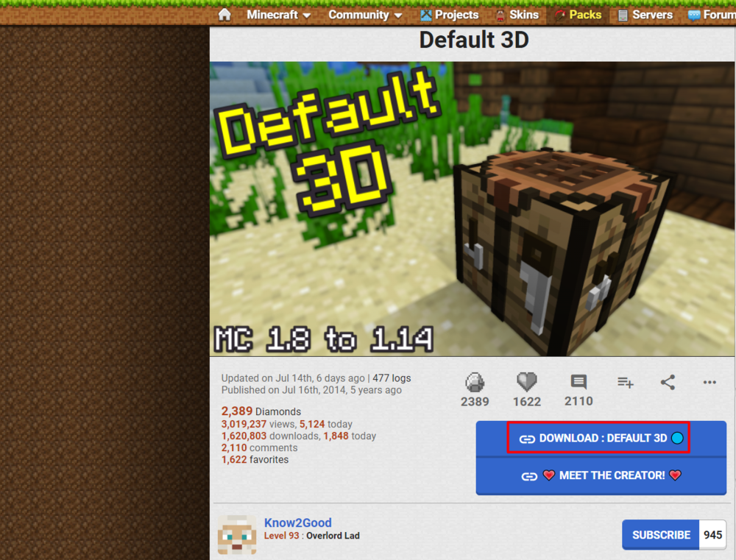This screenshot has width=736, height=560.
Task: Click the share icon
Action: 668,382
